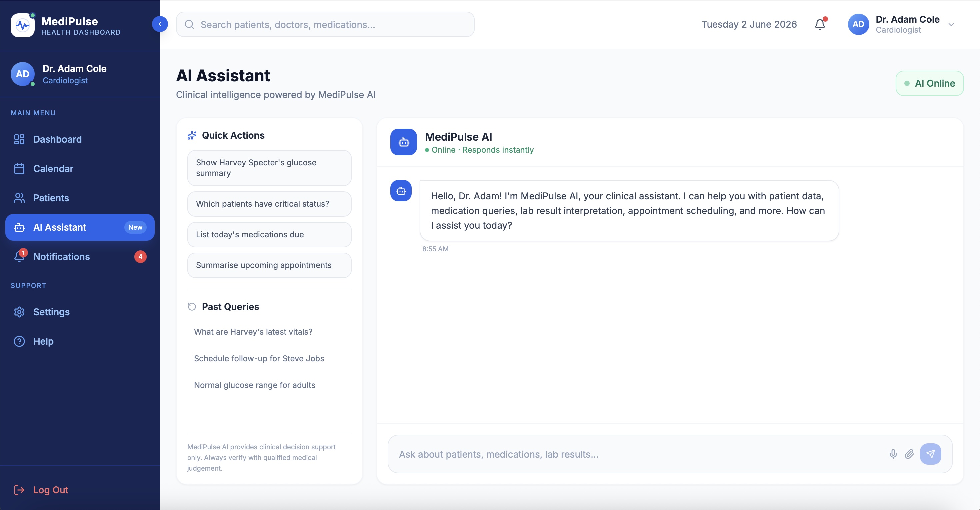The width and height of the screenshot is (980, 510).
Task: Click the 8:55 AM message timestamp
Action: point(435,249)
